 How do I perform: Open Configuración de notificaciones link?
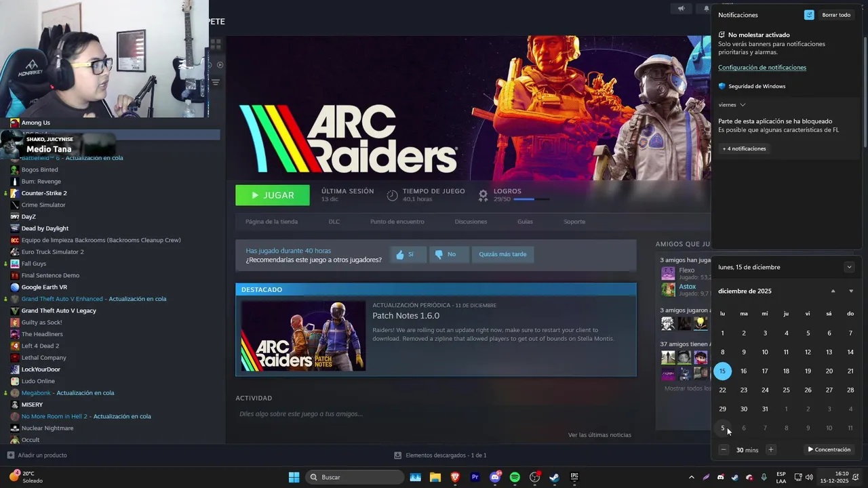click(x=762, y=68)
